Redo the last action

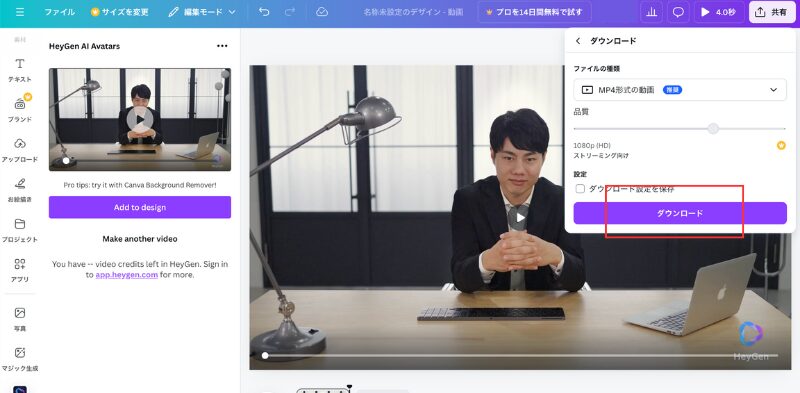click(x=290, y=12)
